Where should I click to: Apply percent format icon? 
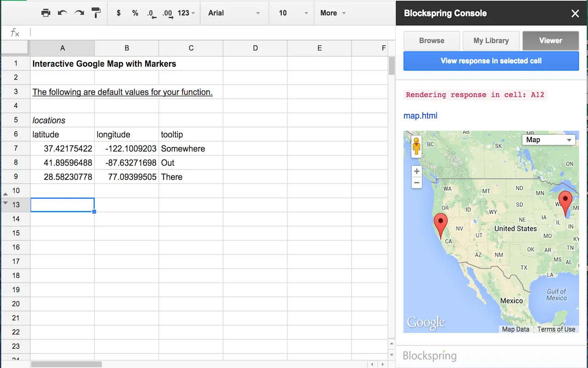pyautogui.click(x=135, y=13)
